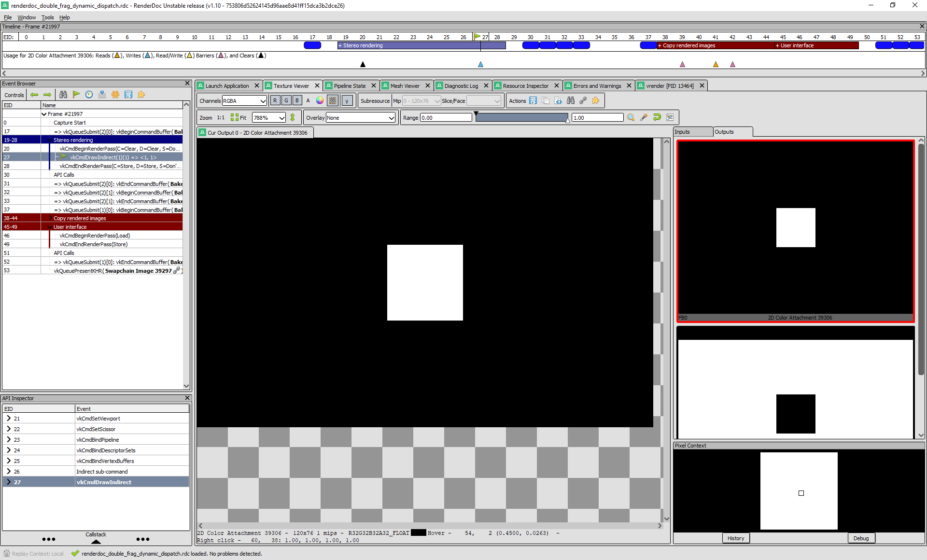The image size is (927, 560).
Task: Open the Window menu
Action: click(x=27, y=17)
